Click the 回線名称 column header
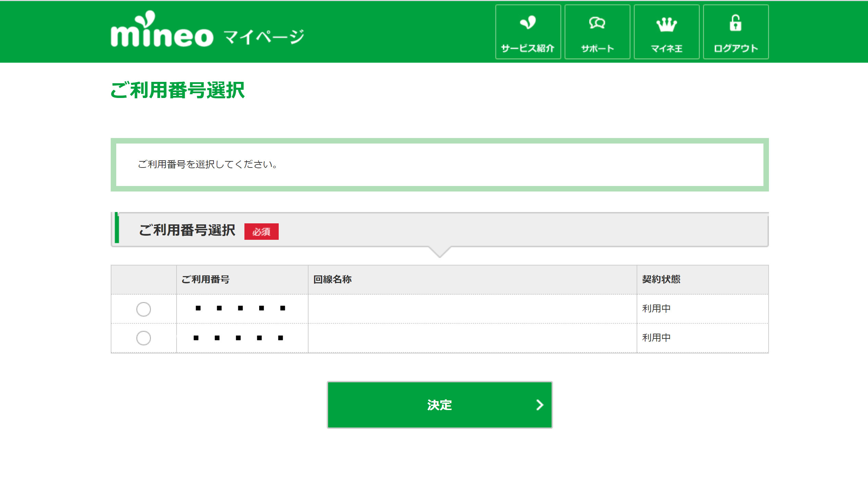This screenshot has height=483, width=868. [332, 280]
